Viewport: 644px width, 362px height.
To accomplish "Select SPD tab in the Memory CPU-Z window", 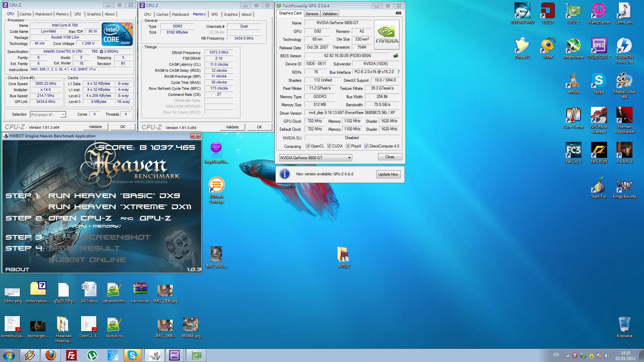I will pos(215,14).
